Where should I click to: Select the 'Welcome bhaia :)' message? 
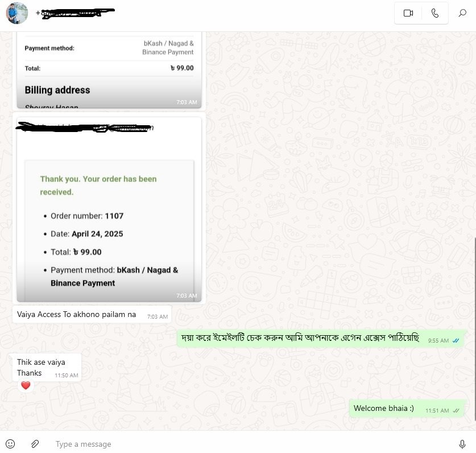[407, 409]
